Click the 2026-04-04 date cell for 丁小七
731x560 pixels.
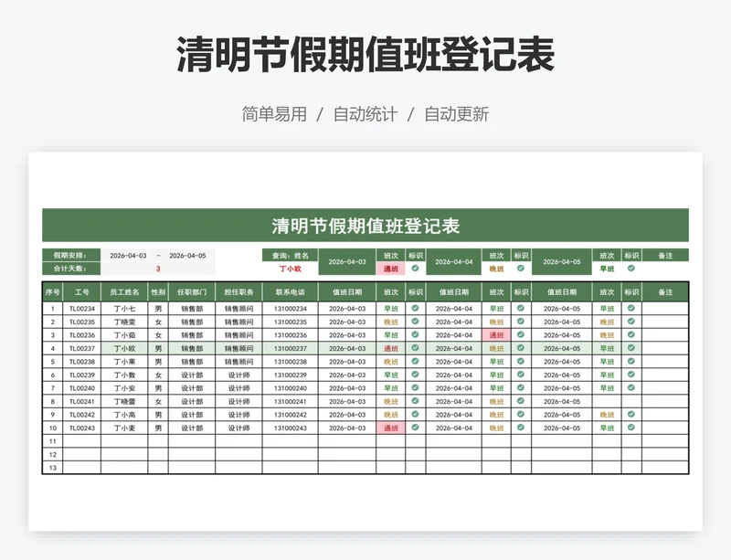pyautogui.click(x=454, y=309)
